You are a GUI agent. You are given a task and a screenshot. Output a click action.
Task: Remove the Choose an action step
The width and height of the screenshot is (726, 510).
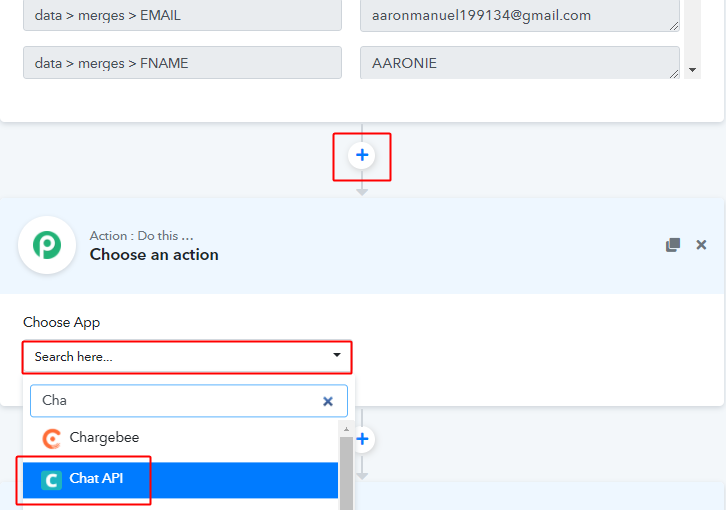click(701, 245)
